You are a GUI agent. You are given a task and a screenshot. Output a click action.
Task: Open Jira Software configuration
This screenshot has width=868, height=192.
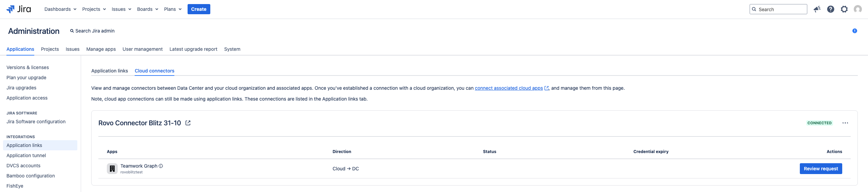click(36, 122)
